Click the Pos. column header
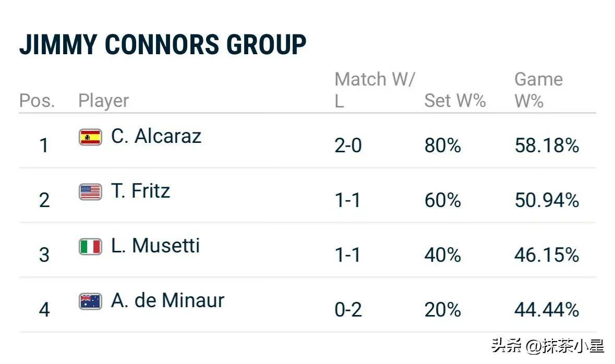The height and width of the screenshot is (364, 615). 37,101
